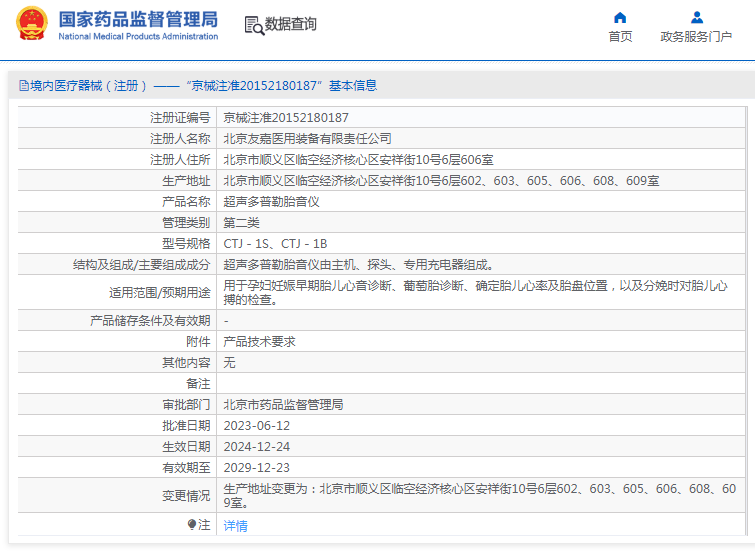Click the 注册人住所 row label
The height and width of the screenshot is (553, 755).
point(180,159)
